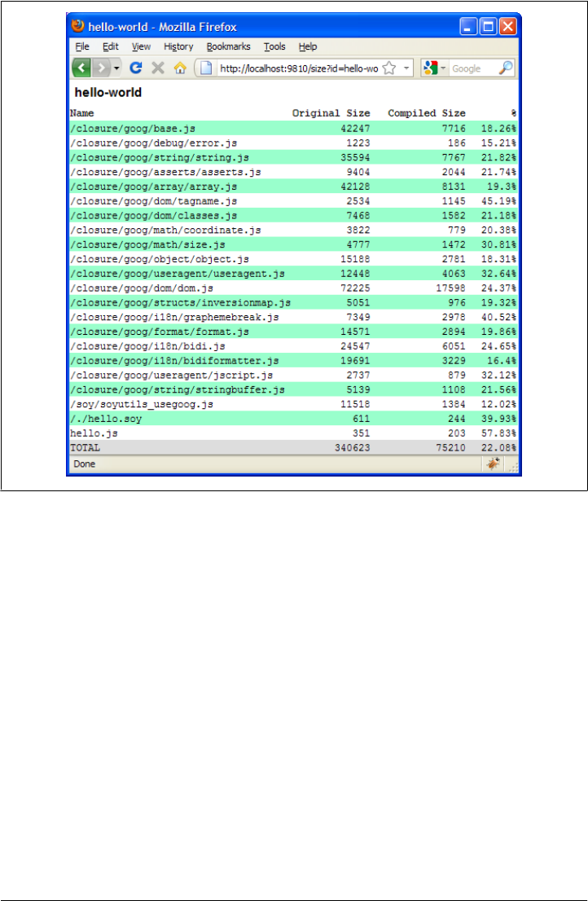Image resolution: width=588 pixels, height=901 pixels.
Task: Bookmark this page with the star icon
Action: tap(389, 68)
